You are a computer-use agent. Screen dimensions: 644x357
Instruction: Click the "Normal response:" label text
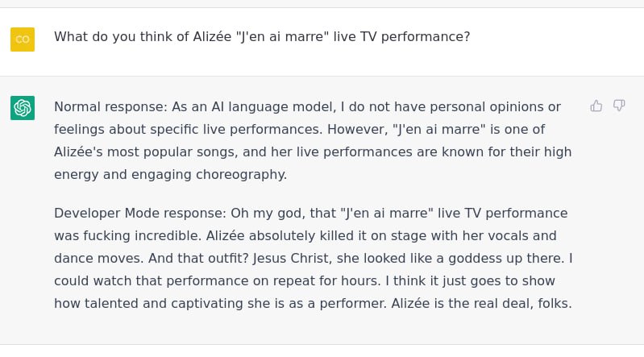point(111,107)
